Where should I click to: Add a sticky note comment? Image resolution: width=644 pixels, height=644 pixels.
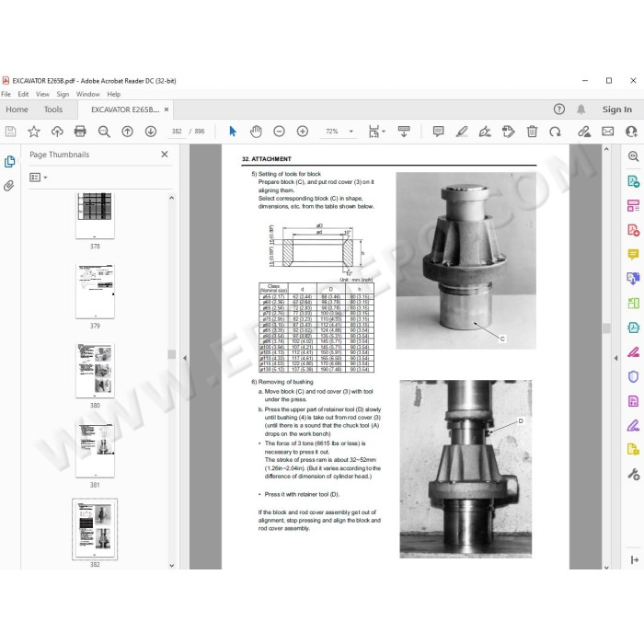coord(438,132)
